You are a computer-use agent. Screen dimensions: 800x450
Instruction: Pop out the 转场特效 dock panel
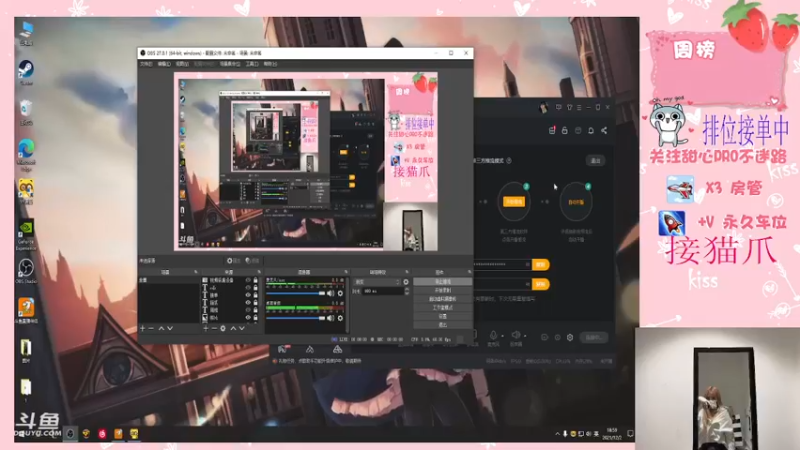pos(407,272)
